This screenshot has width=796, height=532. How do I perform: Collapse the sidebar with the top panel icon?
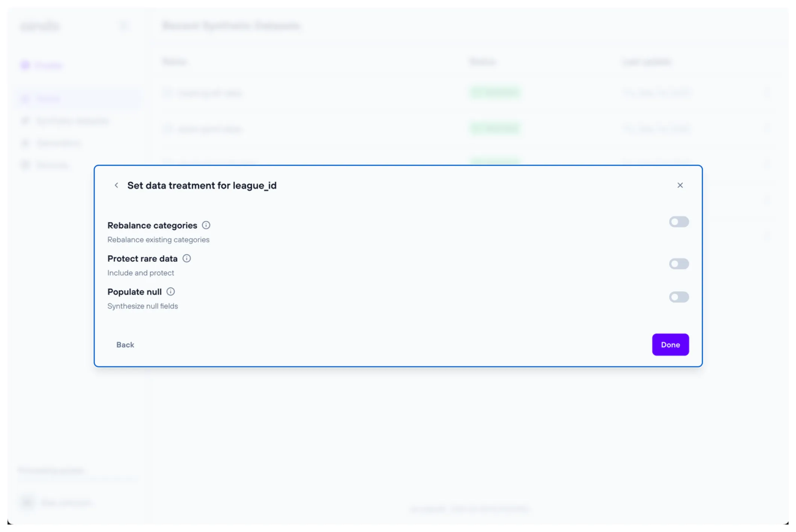[123, 26]
